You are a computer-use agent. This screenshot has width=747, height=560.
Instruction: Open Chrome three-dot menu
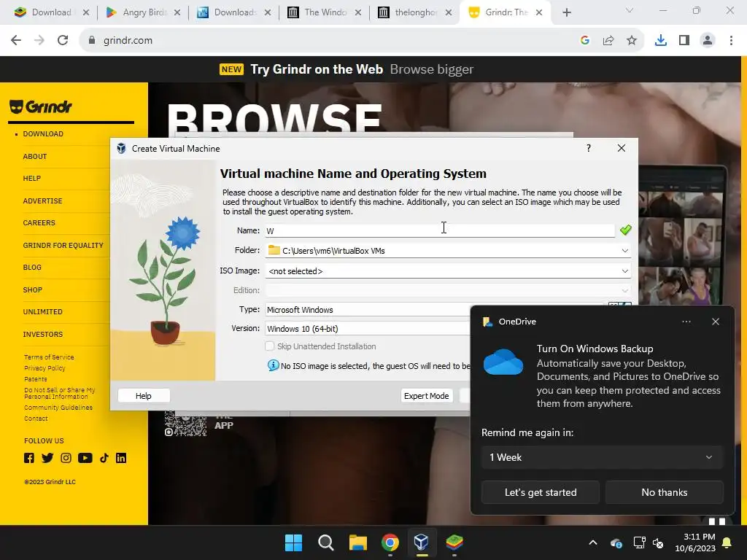point(731,41)
